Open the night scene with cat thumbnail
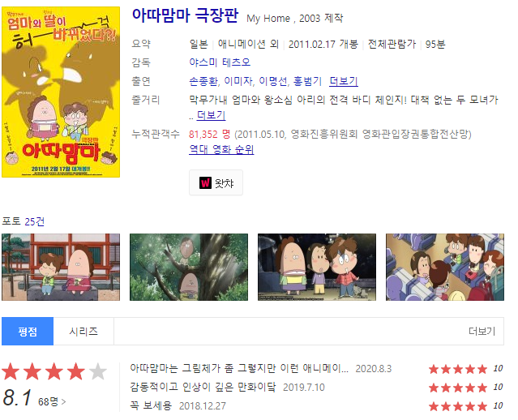The width and height of the screenshot is (518, 420). [317, 267]
